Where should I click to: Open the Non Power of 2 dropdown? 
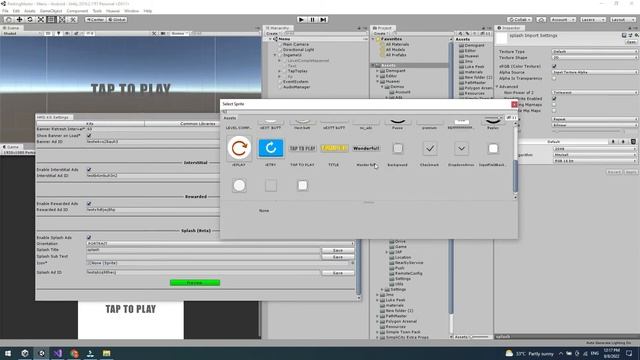[x=594, y=93]
